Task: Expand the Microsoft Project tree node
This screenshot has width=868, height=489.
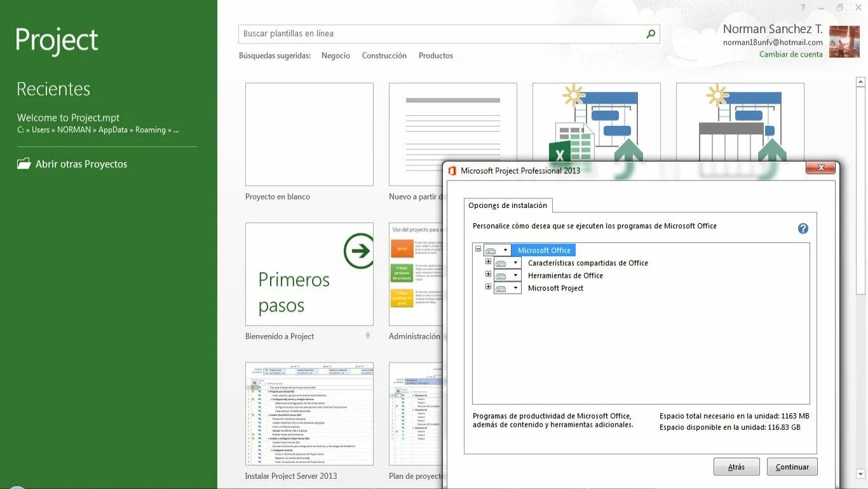Action: tap(488, 287)
